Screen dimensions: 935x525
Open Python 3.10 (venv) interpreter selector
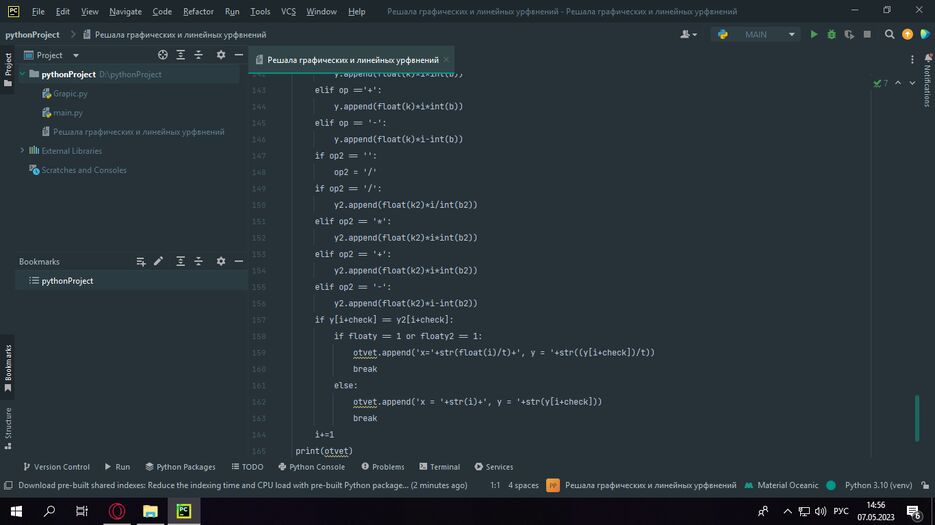click(878, 485)
